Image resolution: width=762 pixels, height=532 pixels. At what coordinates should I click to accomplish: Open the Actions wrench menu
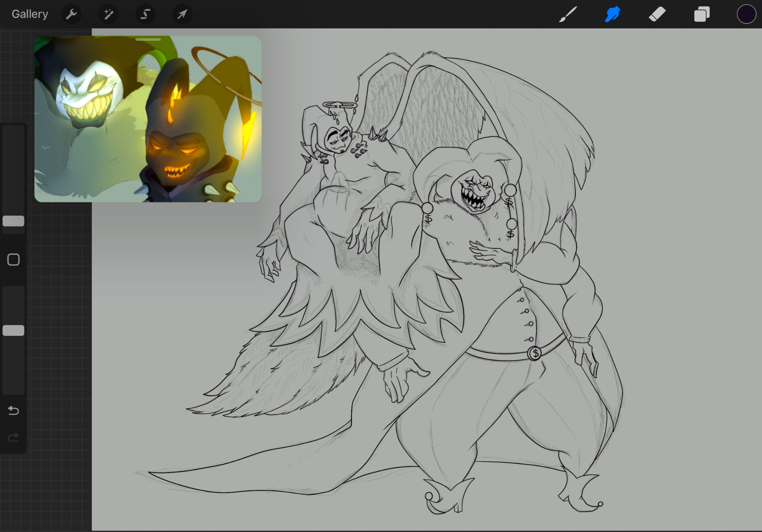tap(71, 14)
